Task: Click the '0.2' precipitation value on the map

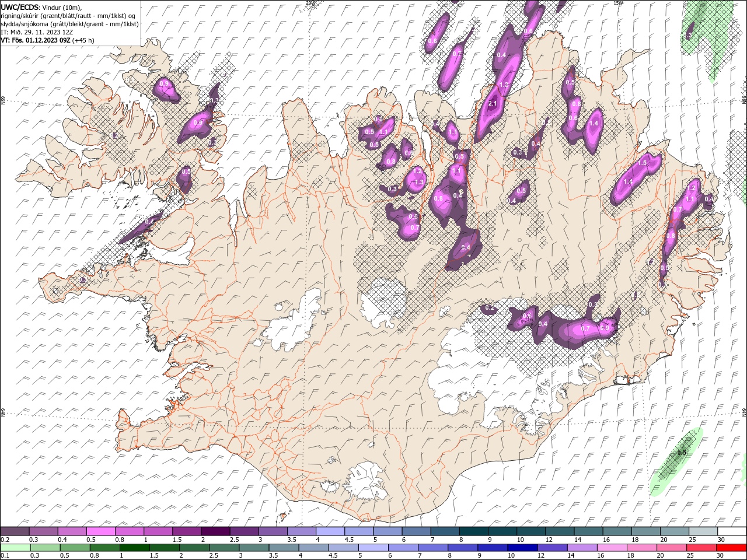Action: 490,307
